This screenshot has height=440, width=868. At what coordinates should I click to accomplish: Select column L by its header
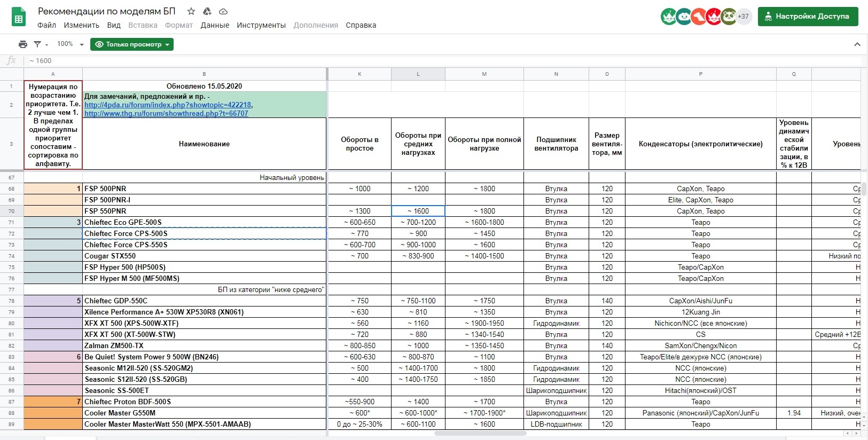pos(418,74)
